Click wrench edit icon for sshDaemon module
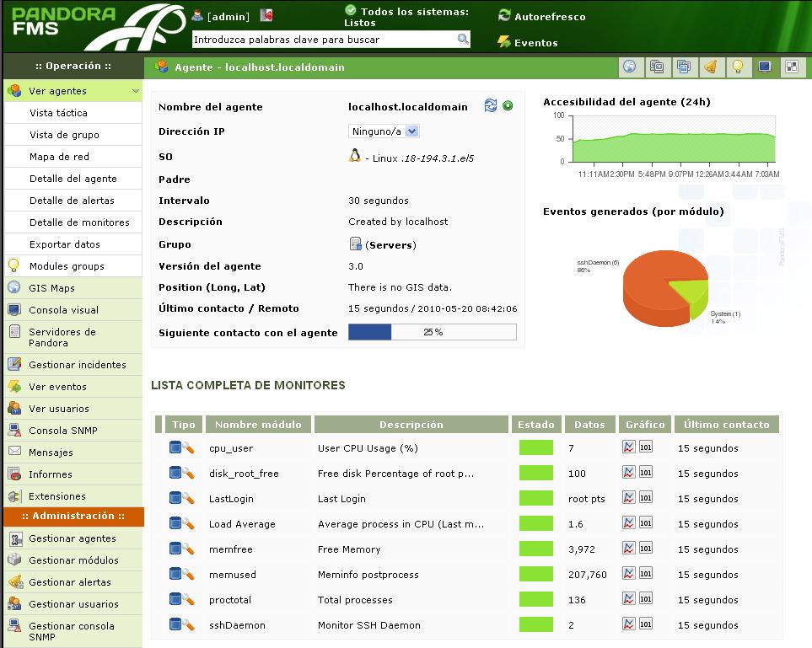Viewport: 812px width, 648px height. [189, 624]
